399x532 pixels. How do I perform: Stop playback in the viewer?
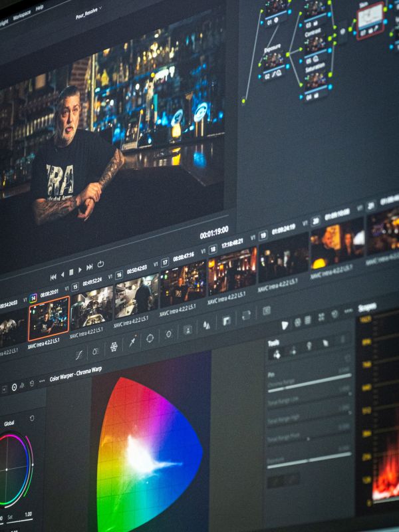(x=71, y=272)
